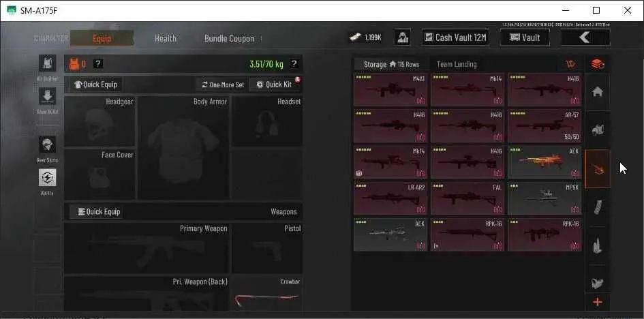Click the CHARACTER heading text
This screenshot has width=644, height=319.
pos(50,38)
